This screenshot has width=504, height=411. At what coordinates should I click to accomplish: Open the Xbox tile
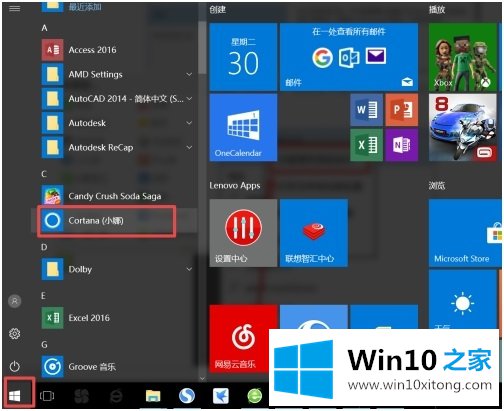pos(463,57)
